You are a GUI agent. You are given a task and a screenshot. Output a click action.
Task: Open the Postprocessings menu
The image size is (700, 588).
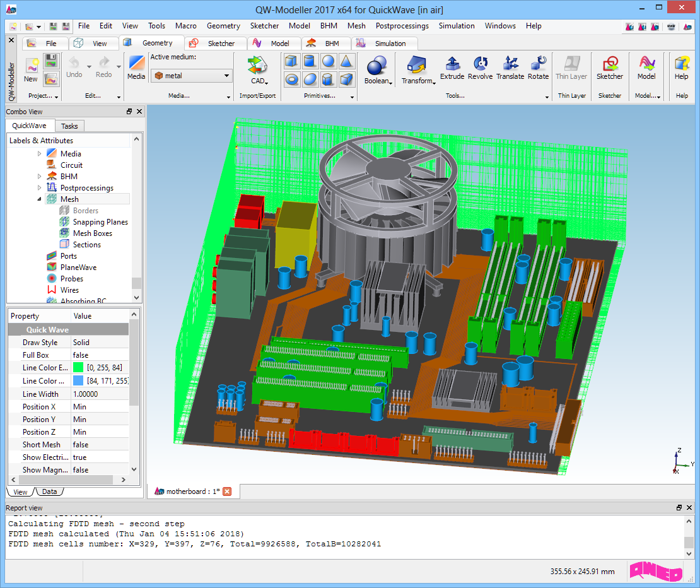pyautogui.click(x=402, y=26)
